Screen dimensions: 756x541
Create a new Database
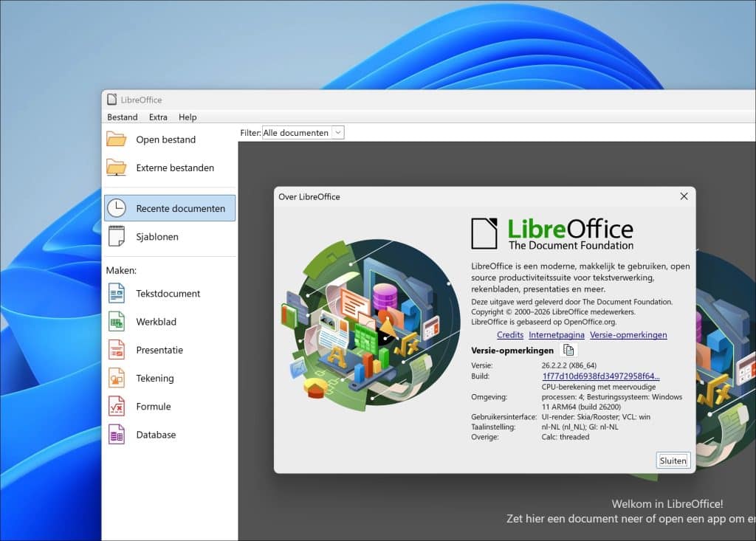[156, 435]
